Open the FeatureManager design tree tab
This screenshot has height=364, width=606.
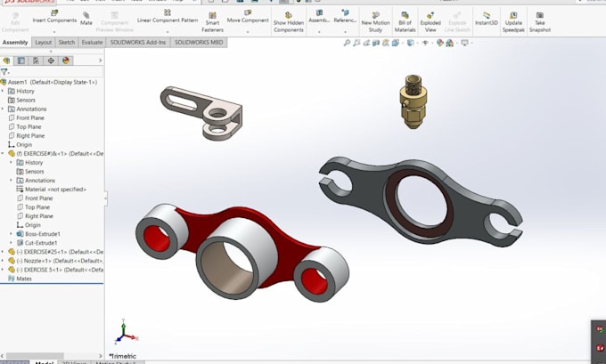6,61
